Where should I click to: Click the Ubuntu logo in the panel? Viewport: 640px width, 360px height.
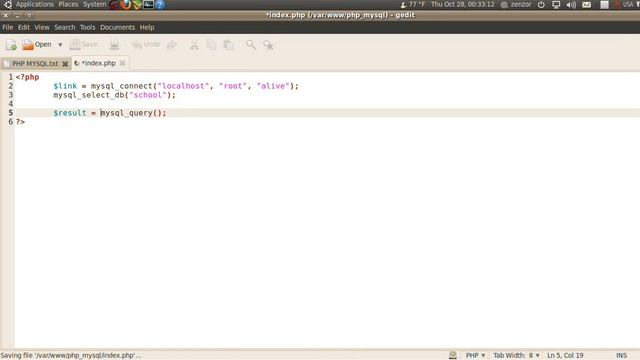tap(8, 4)
